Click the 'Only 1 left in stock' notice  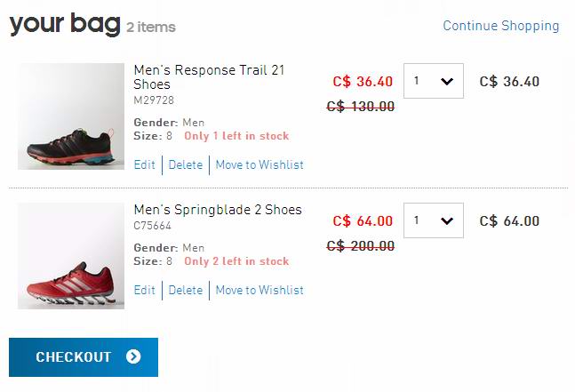(236, 136)
